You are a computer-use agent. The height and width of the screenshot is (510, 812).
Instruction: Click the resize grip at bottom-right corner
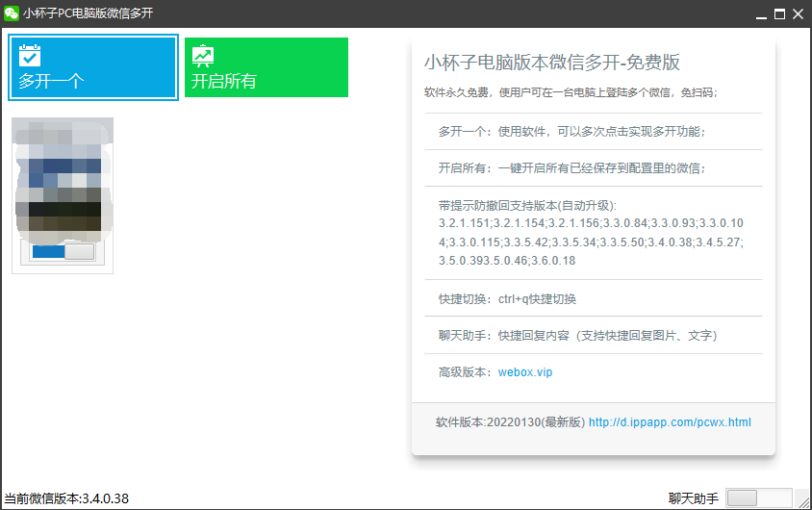point(803,500)
